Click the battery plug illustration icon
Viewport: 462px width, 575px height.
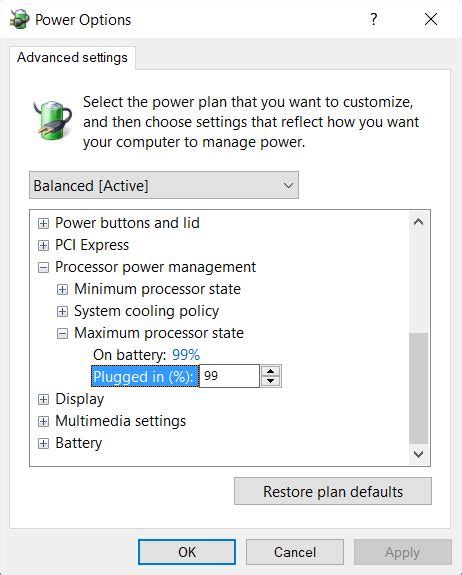[x=52, y=120]
